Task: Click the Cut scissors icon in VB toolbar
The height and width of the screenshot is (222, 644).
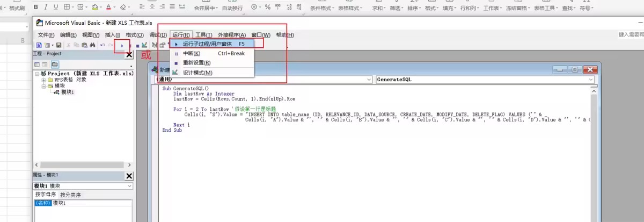Action: pos(69,45)
